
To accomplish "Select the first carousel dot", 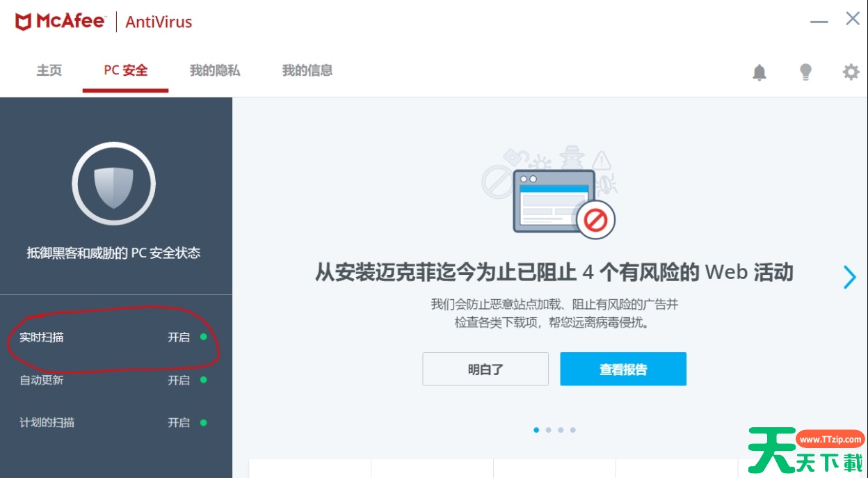I will [x=536, y=430].
